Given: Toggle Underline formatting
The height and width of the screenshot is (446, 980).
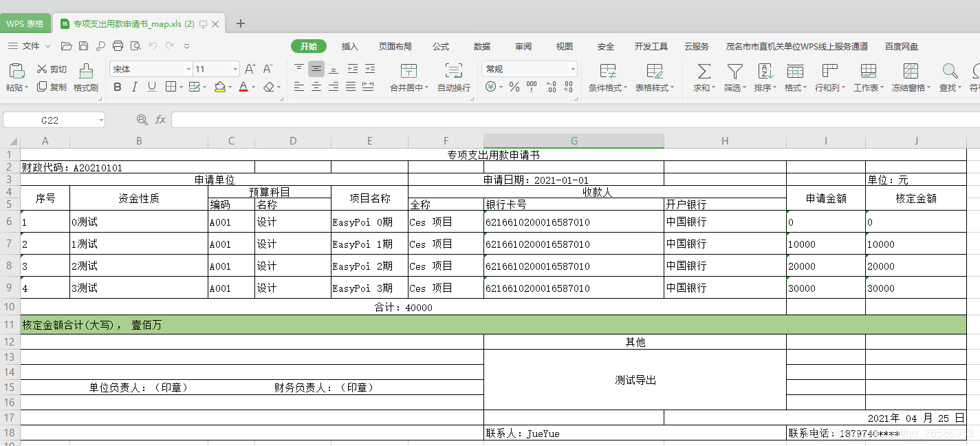Looking at the screenshot, I should 152,87.
